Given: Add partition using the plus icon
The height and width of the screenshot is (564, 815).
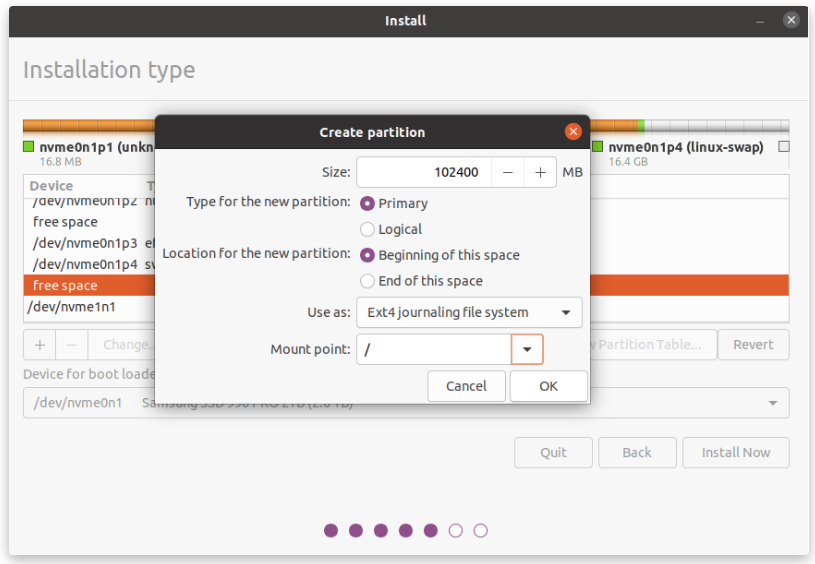Looking at the screenshot, I should pyautogui.click(x=40, y=345).
